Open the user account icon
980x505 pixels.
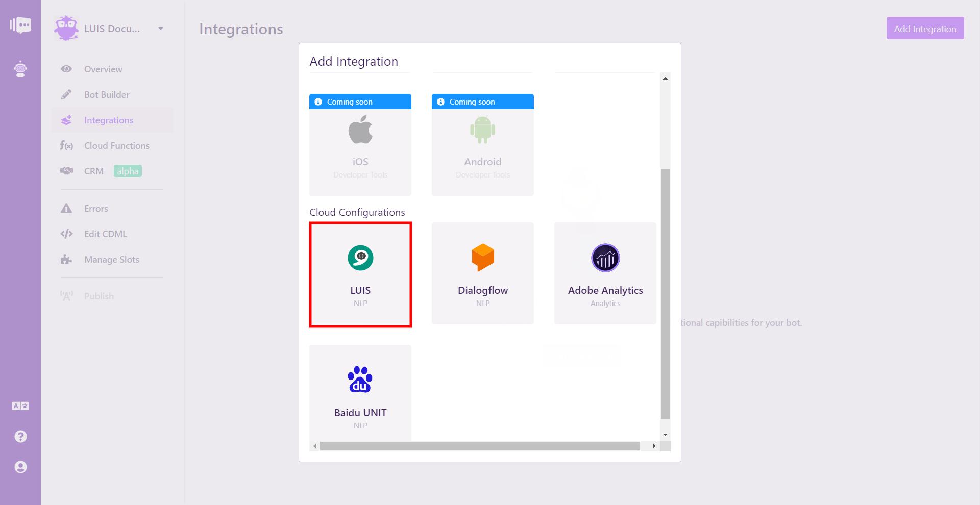20,467
